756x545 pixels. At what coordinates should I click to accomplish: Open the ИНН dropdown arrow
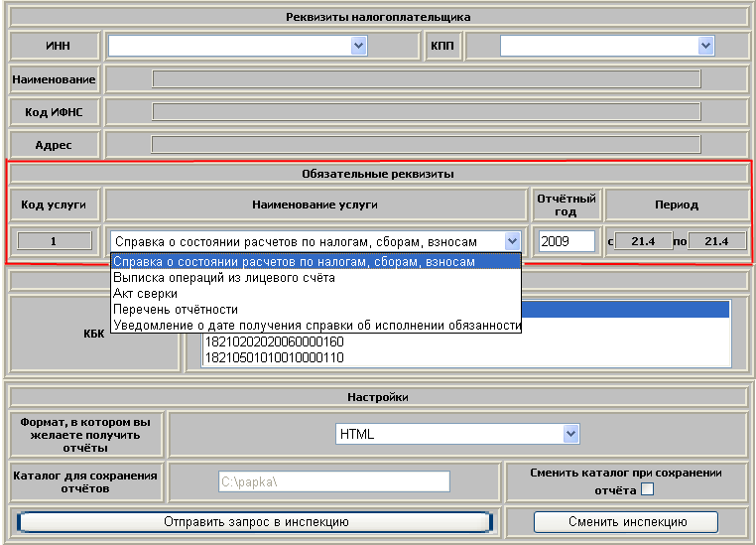[358, 46]
